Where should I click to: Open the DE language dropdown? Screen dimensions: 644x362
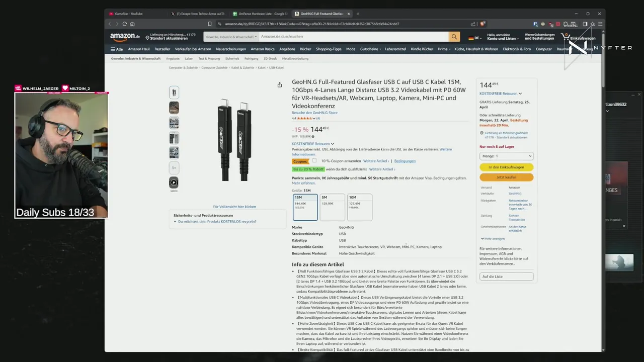475,38
